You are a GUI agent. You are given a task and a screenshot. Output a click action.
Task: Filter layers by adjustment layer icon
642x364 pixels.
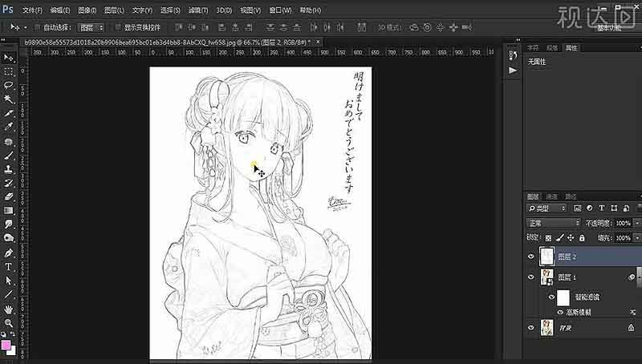(590, 208)
